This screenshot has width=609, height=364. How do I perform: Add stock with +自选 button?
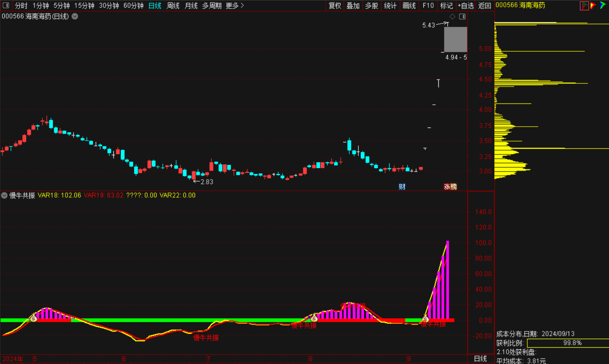point(466,6)
